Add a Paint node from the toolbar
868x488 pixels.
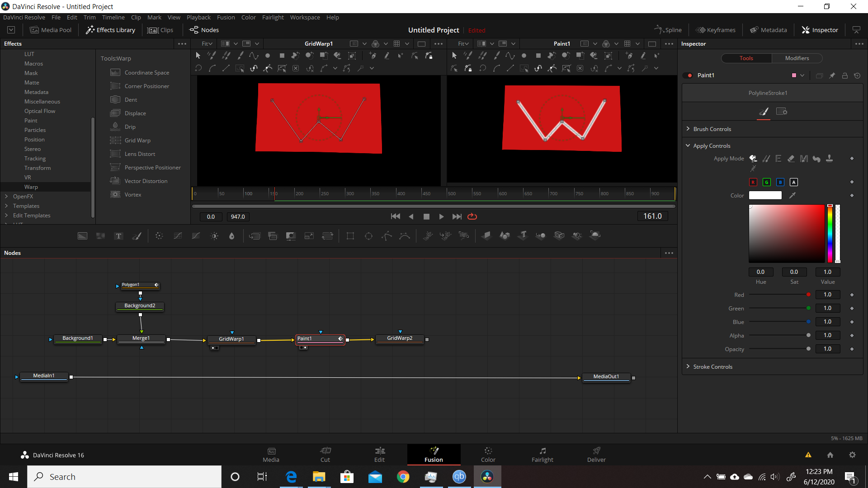137,236
